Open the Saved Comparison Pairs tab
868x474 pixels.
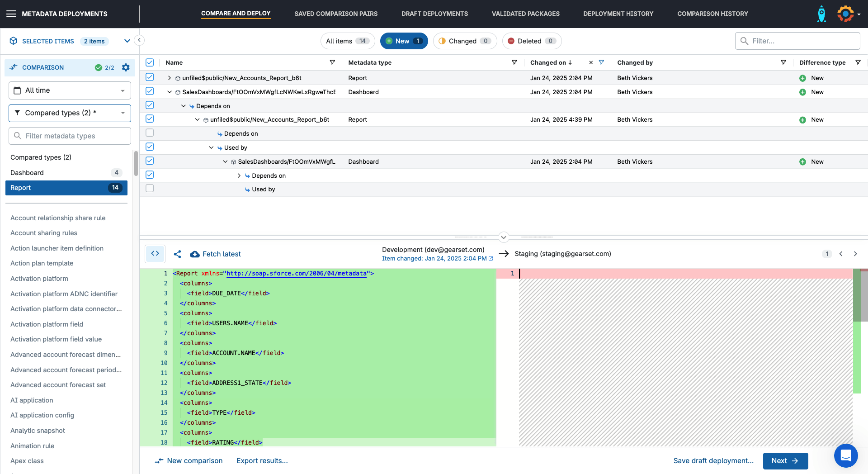point(335,14)
